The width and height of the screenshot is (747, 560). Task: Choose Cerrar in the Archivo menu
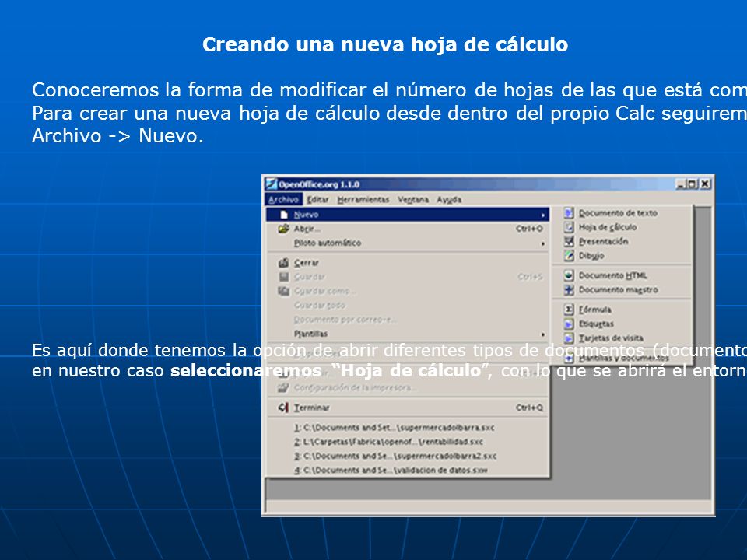[408, 262]
